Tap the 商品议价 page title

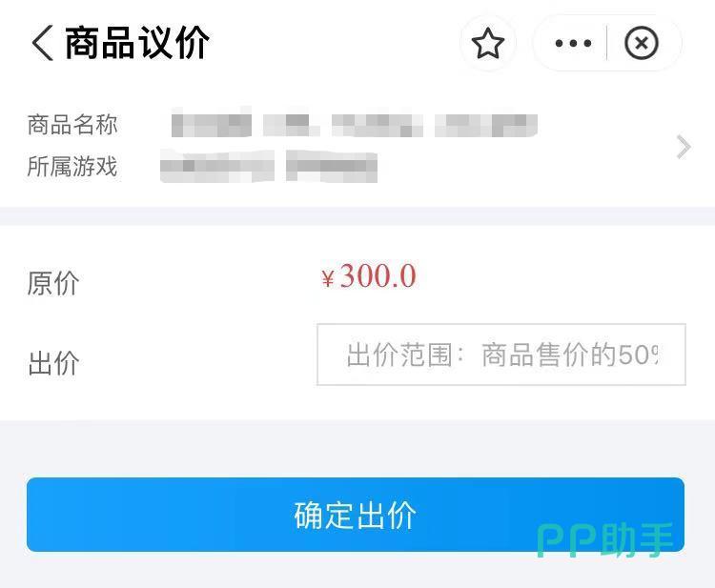pyautogui.click(x=137, y=43)
